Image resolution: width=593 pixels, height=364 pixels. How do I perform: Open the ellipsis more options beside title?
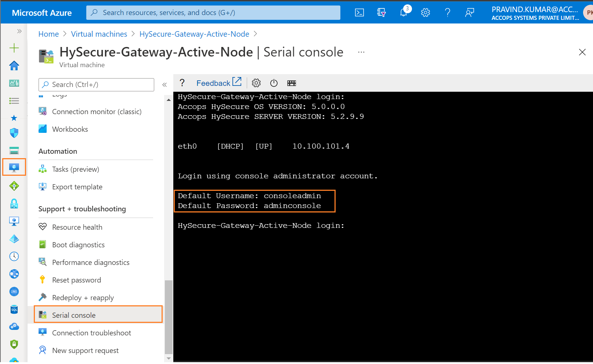pyautogui.click(x=361, y=52)
